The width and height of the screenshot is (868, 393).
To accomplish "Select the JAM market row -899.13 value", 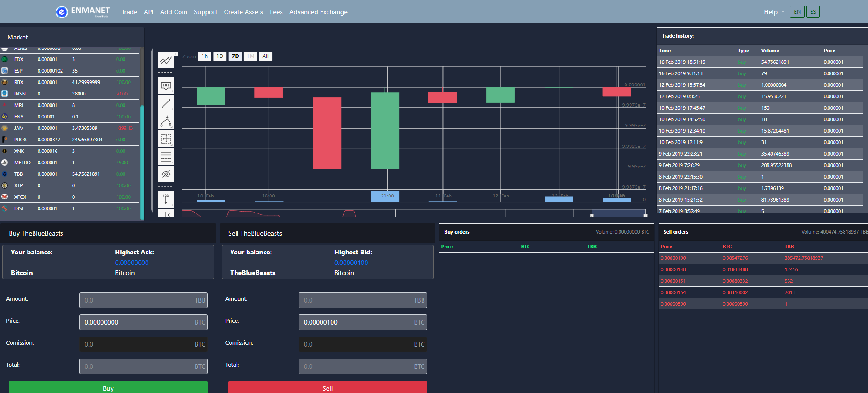I will click(124, 128).
